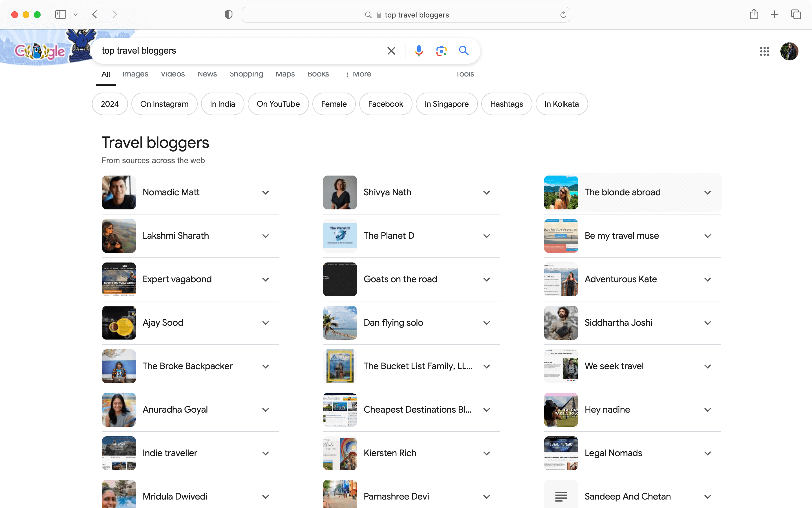Open the Safari share menu
The width and height of the screenshot is (812, 508).
tap(754, 14)
